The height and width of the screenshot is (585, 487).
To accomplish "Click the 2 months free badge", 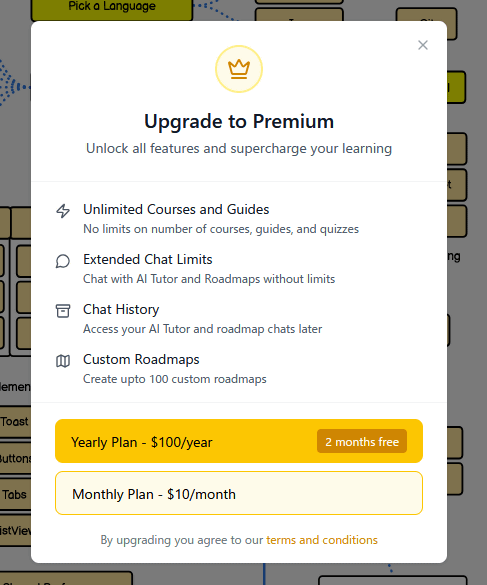I will point(362,441).
